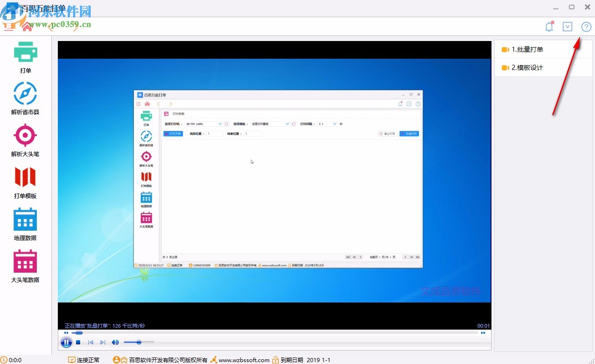Mute the video speaker icon

[115, 342]
